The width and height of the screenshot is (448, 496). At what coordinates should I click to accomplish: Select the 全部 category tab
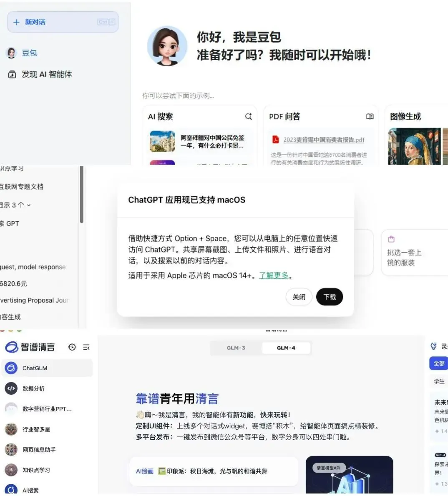tap(438, 363)
